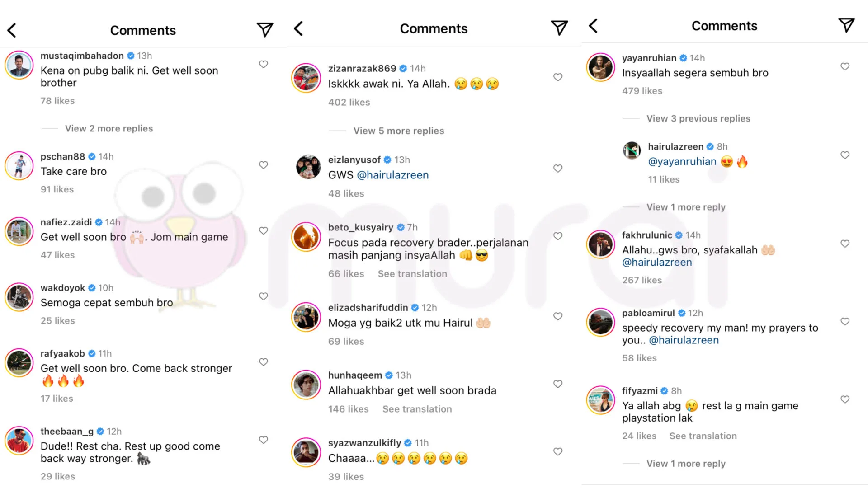Open fakhrulunic's username profile link
The height and width of the screenshot is (488, 868).
pyautogui.click(x=646, y=235)
